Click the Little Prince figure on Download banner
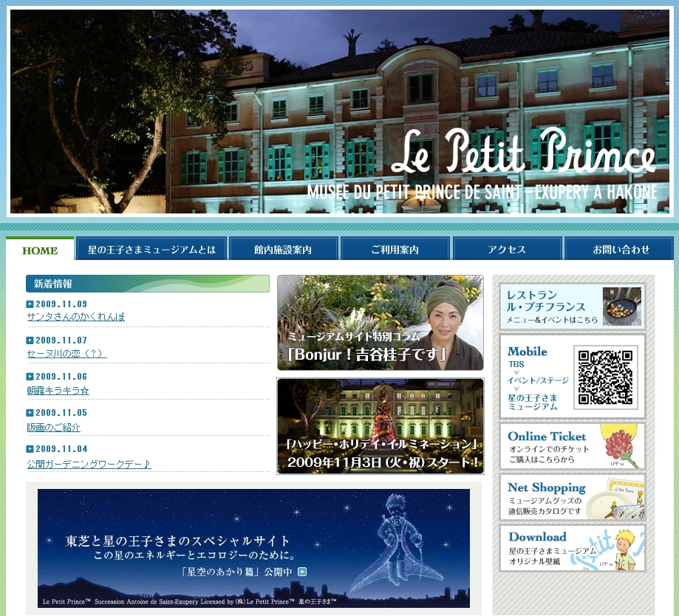The height and width of the screenshot is (616, 679). 625,550
